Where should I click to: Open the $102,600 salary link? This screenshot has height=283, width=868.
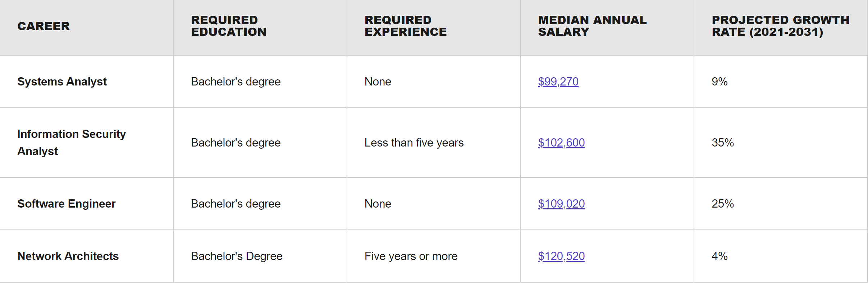[x=561, y=143]
